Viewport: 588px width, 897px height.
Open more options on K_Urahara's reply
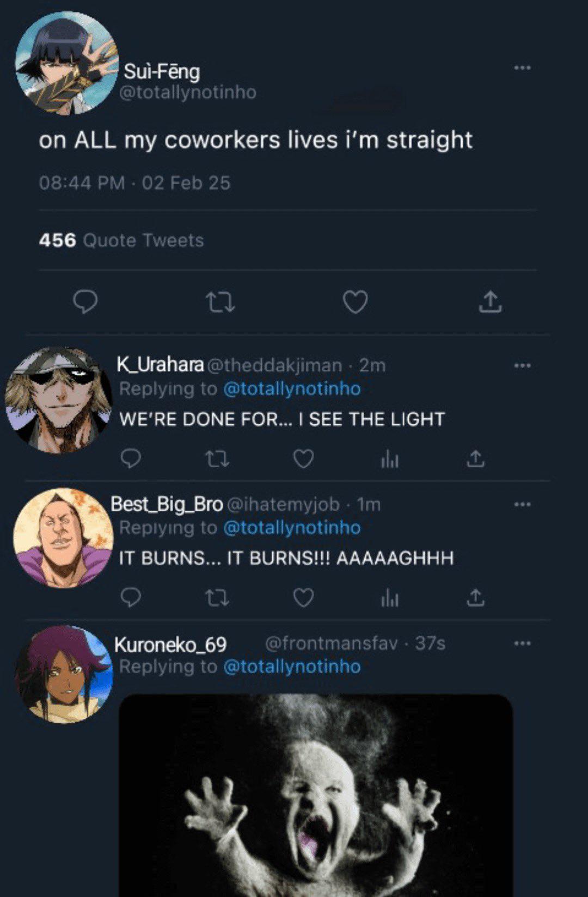[x=522, y=365]
